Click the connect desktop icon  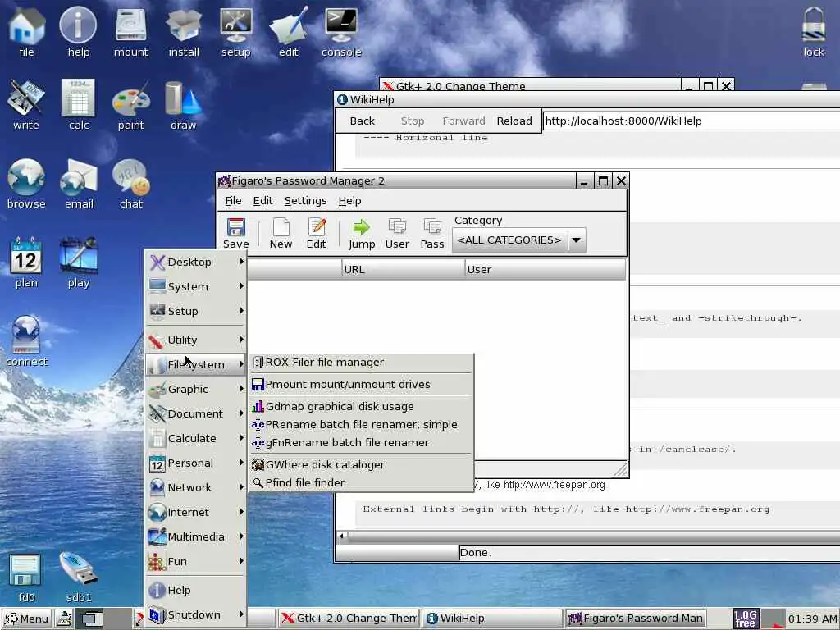click(27, 341)
